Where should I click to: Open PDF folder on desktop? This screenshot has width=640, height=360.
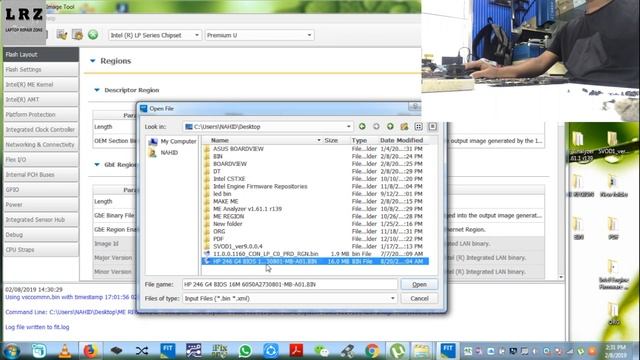pyautogui.click(x=613, y=228)
